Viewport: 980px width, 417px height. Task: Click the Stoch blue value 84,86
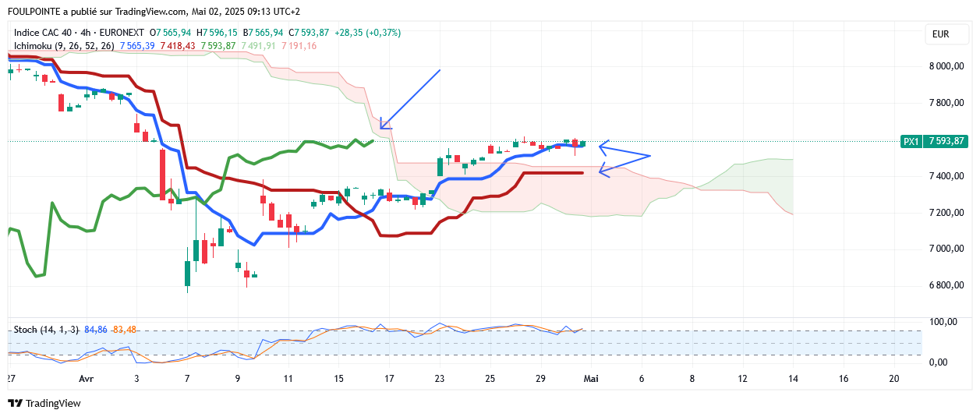[95, 330]
